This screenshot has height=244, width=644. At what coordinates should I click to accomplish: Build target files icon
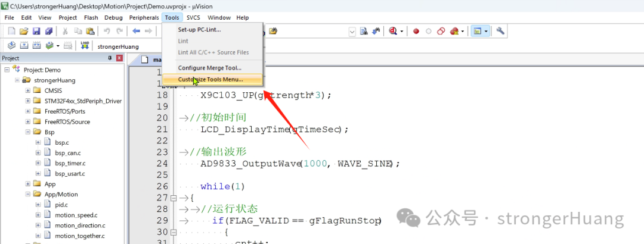click(24, 45)
